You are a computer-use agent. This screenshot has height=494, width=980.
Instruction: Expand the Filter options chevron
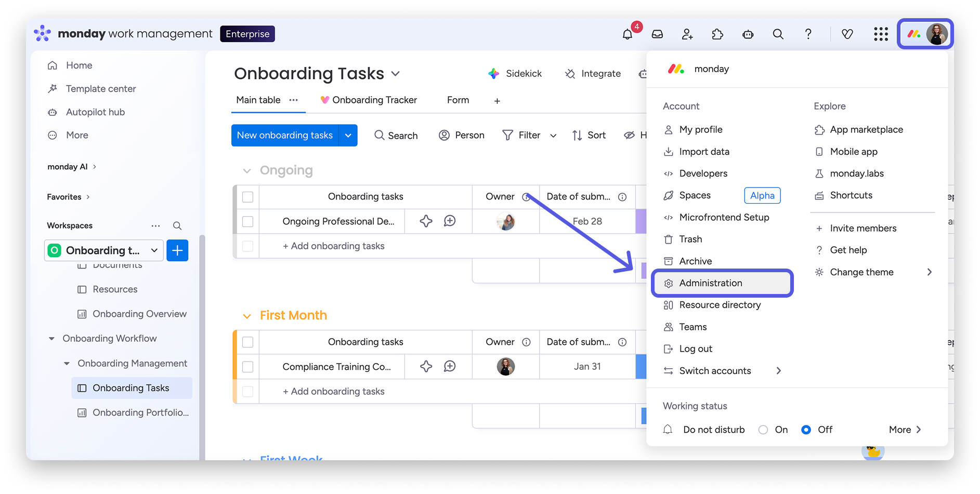pos(553,136)
